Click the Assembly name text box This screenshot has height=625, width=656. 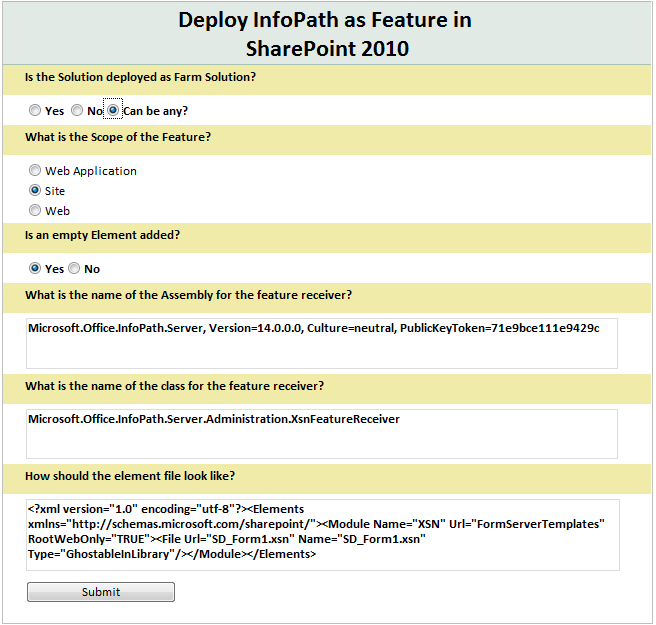click(322, 343)
